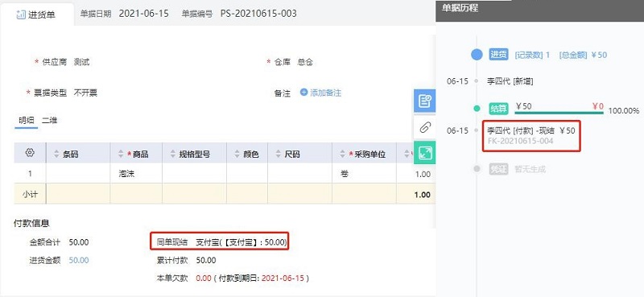Click the [记录数] 1 label
Image resolution: width=644 pixels, height=297 pixels.
pos(532,55)
